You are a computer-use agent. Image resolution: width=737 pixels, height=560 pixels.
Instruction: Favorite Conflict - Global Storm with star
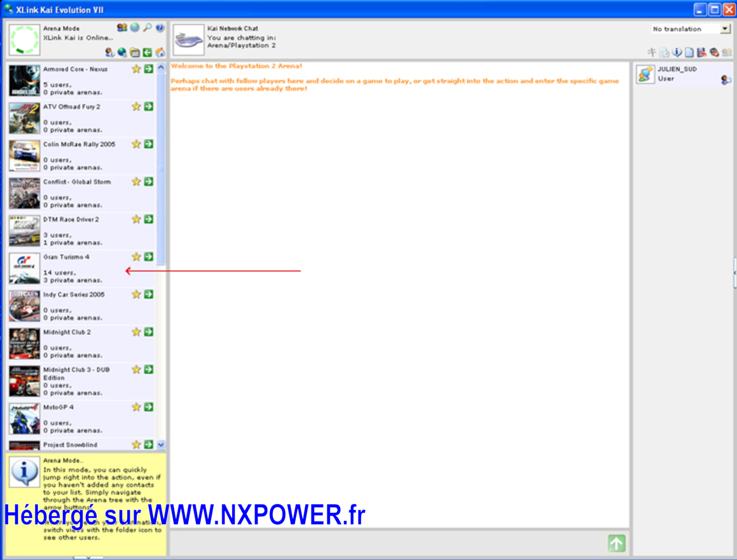click(136, 182)
